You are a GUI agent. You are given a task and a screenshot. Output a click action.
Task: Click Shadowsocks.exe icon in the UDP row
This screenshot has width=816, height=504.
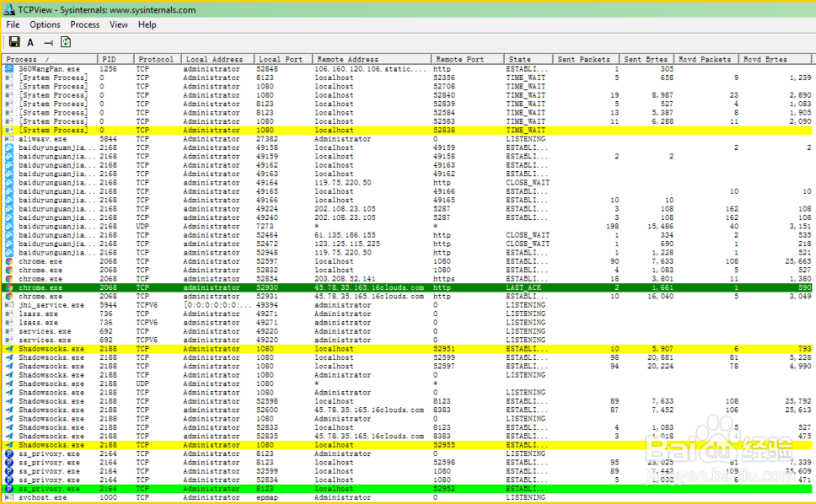pos(9,383)
